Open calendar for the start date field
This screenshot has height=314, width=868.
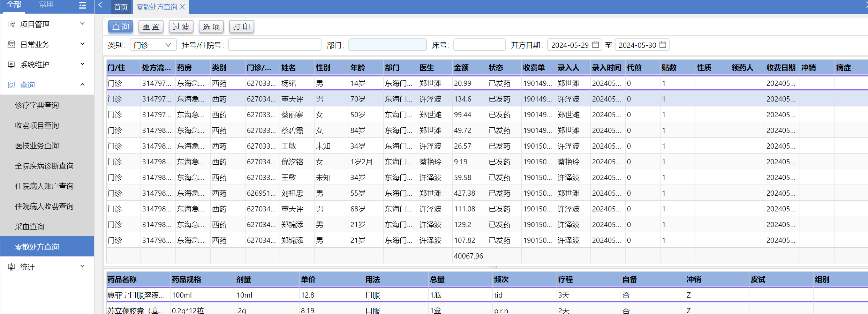(596, 45)
